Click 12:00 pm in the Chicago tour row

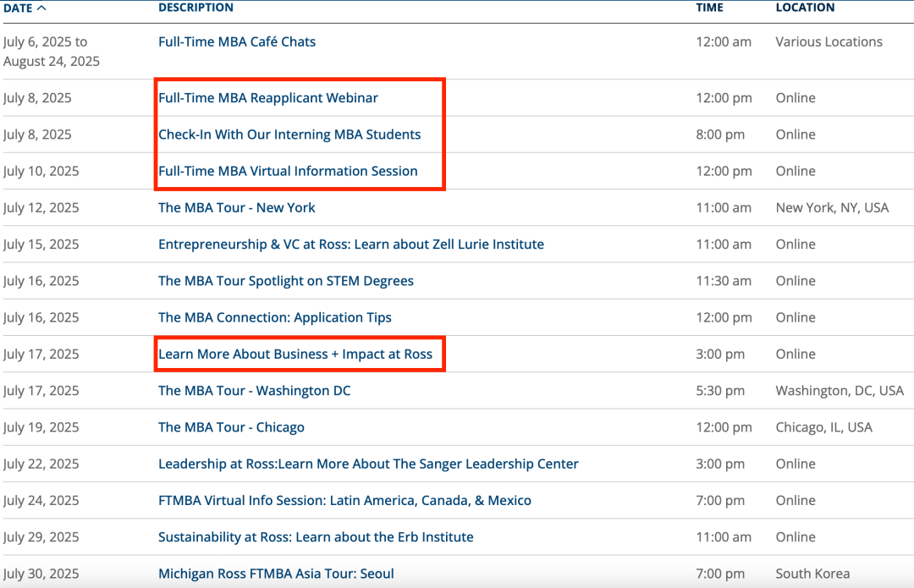click(x=724, y=428)
